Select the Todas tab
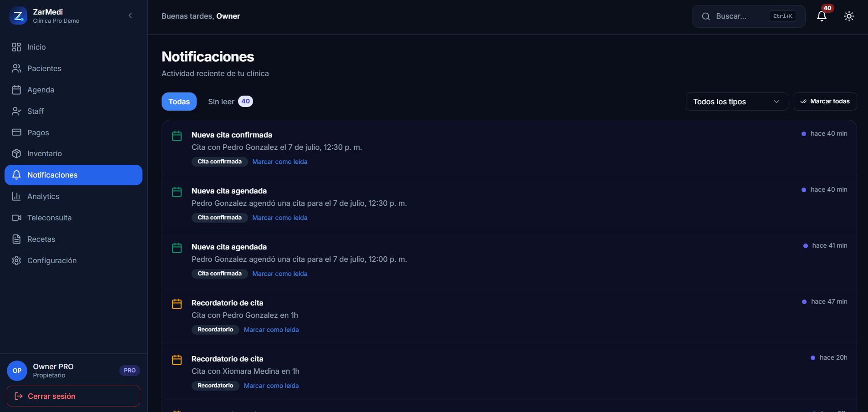868x412 pixels. pyautogui.click(x=179, y=102)
